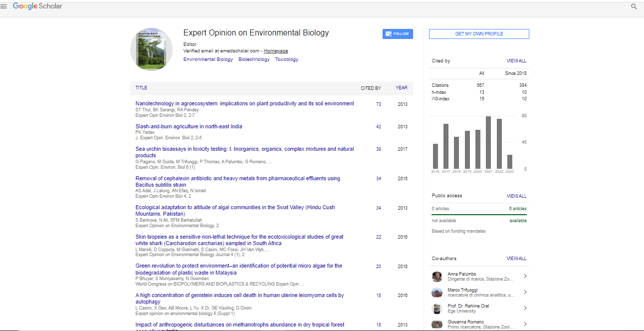This screenshot has height=331, width=644.
Task: Open the search magnifier icon
Action: (x=634, y=7)
